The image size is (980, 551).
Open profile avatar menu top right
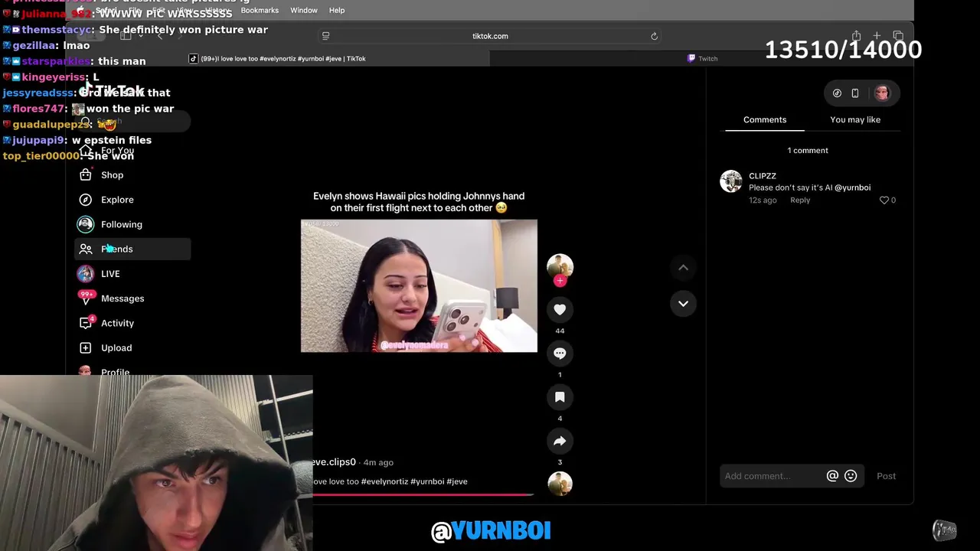882,93
